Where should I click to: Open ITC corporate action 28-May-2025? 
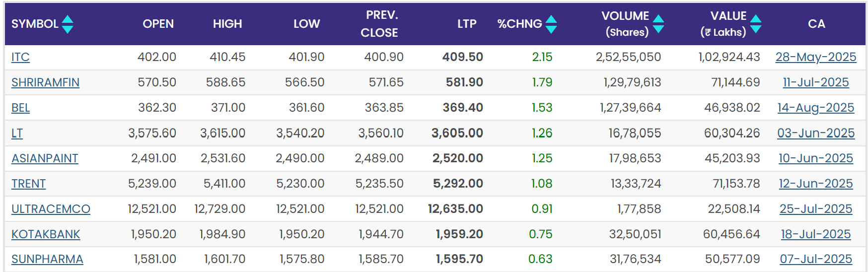pos(816,57)
